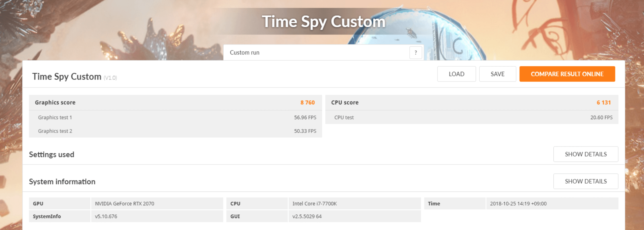This screenshot has width=644, height=230.
Task: Click the Graphics score header label
Action: (x=55, y=103)
